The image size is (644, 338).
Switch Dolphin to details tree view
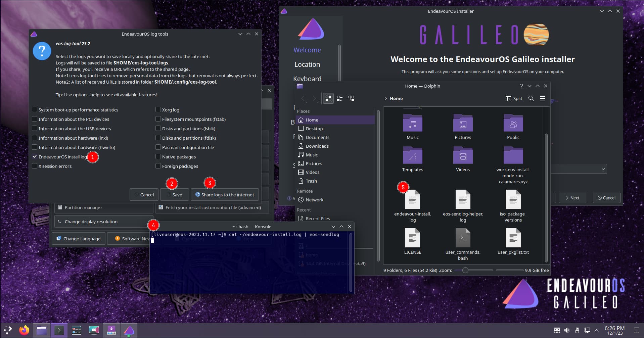pos(351,98)
